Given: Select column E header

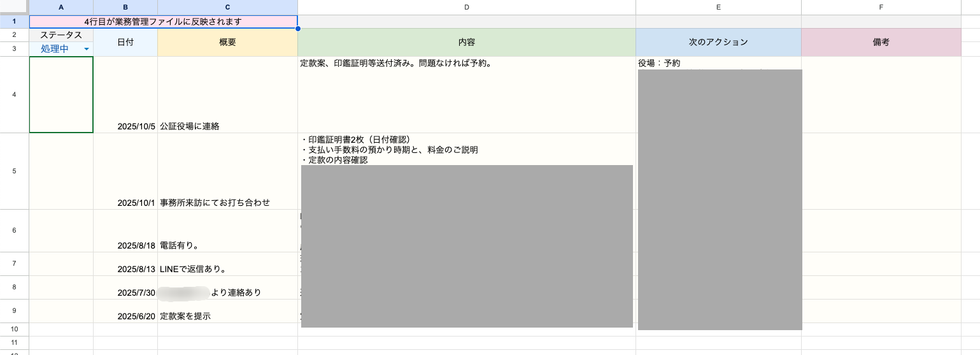Looking at the screenshot, I should coord(718,7).
